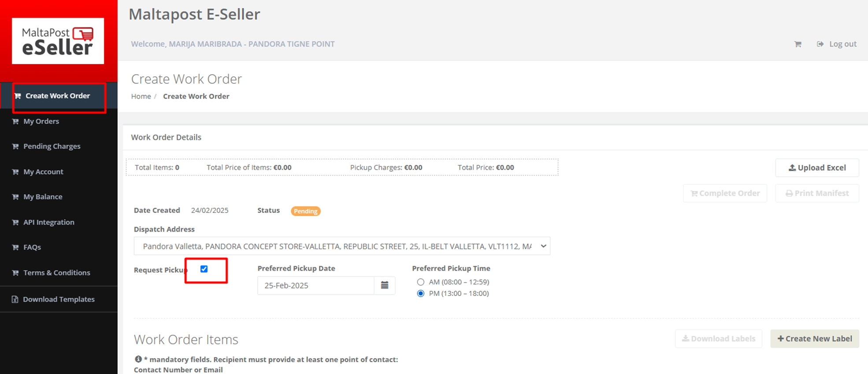The image size is (868, 374).
Task: Click the Work Order Items heading
Action: coord(186,339)
